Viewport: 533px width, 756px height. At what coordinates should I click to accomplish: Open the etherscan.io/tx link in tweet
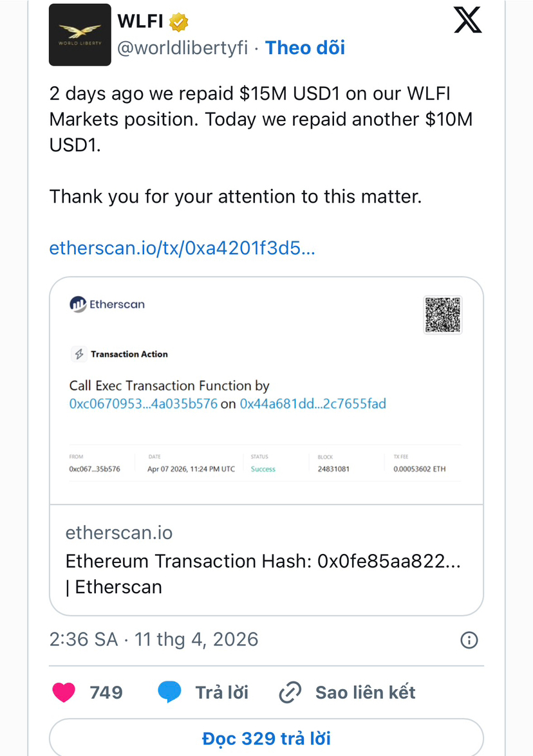[x=182, y=248]
